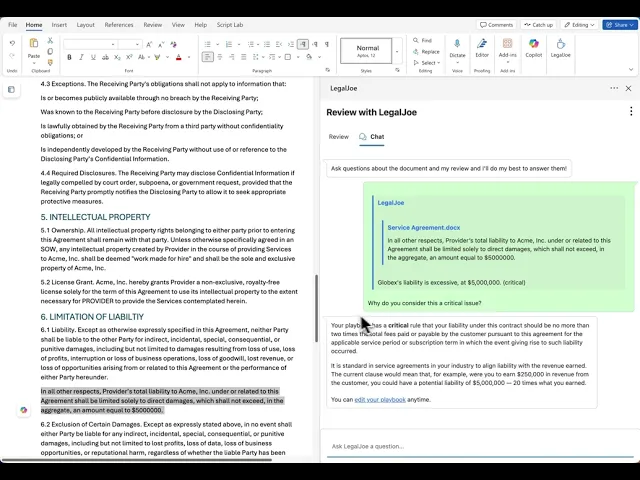The width and height of the screenshot is (640, 480).
Task: Open the font size combo box
Action: coord(130,44)
